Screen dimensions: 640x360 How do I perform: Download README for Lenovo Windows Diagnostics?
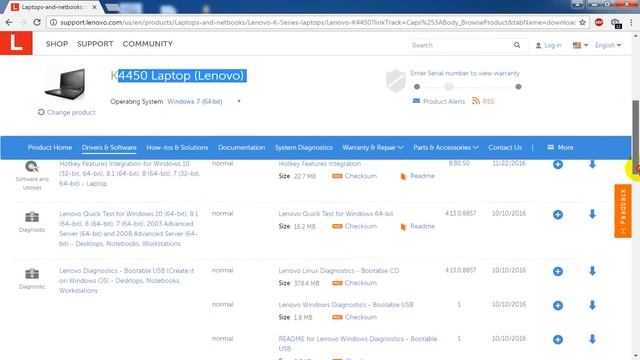[x=592, y=339]
